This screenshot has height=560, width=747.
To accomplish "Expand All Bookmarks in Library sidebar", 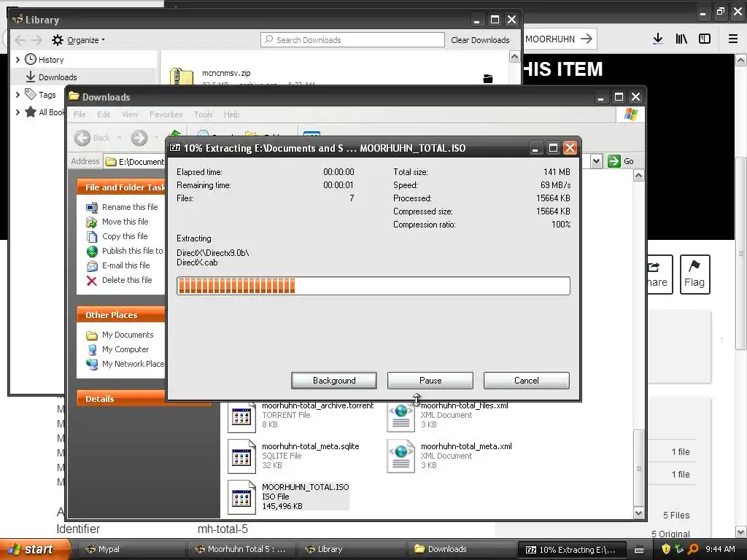I will [x=18, y=112].
